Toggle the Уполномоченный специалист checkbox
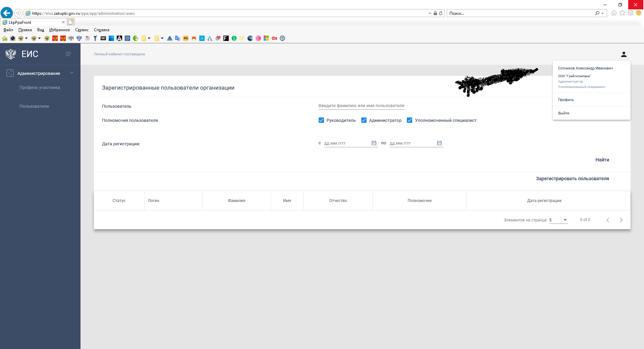This screenshot has height=349, width=644. pyautogui.click(x=410, y=120)
